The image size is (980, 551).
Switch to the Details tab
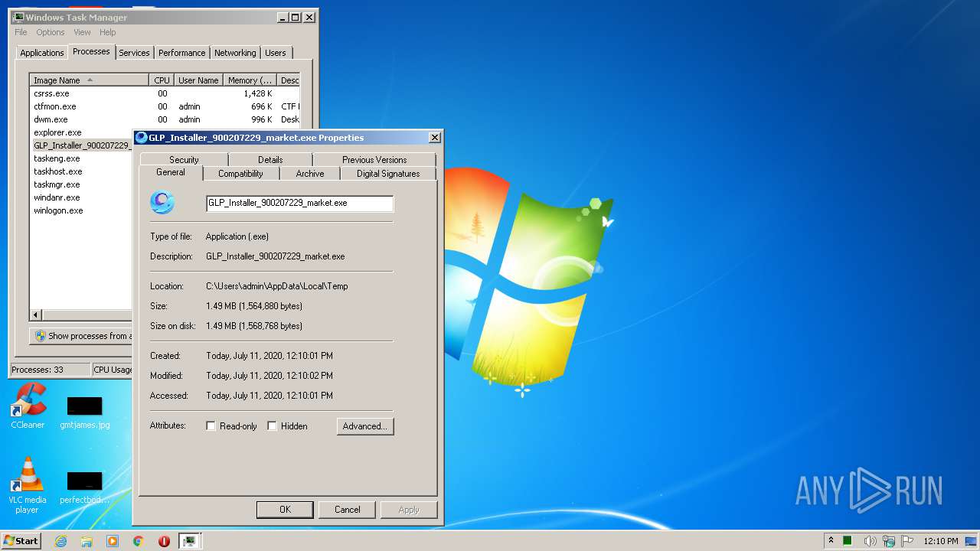click(270, 160)
